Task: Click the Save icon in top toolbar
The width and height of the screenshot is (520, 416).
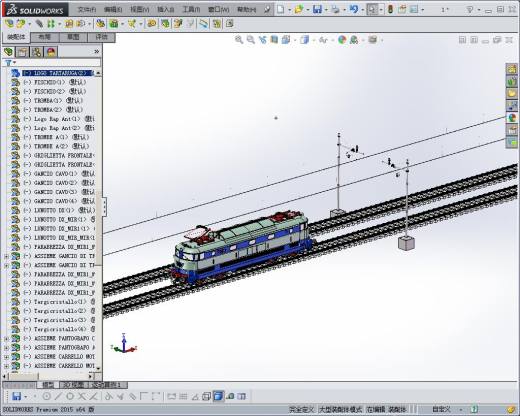Action: (317, 9)
